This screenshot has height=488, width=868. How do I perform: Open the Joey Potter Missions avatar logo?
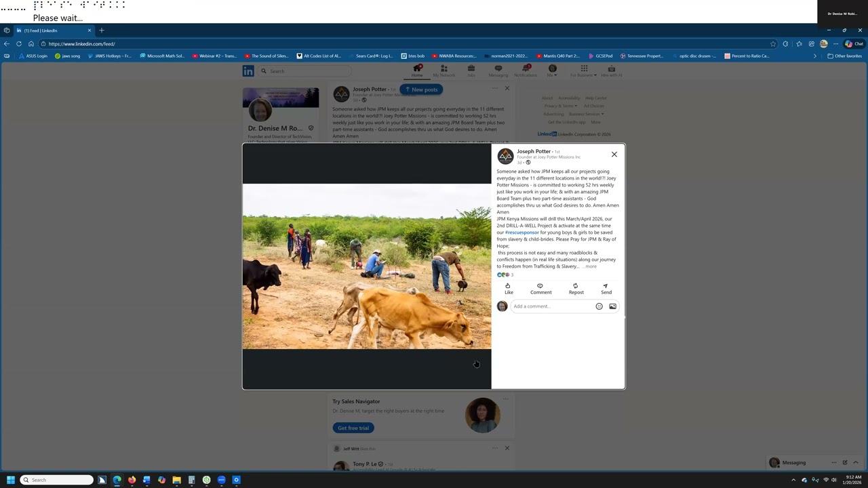[505, 157]
